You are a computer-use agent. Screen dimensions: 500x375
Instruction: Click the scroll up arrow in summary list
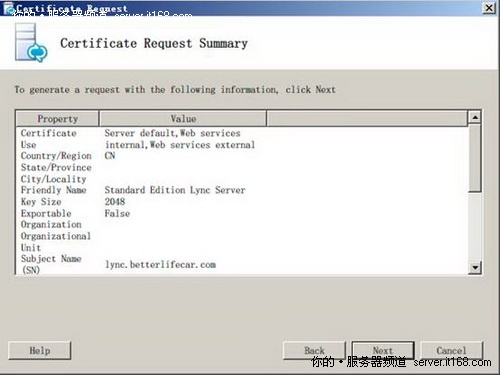[x=475, y=117]
